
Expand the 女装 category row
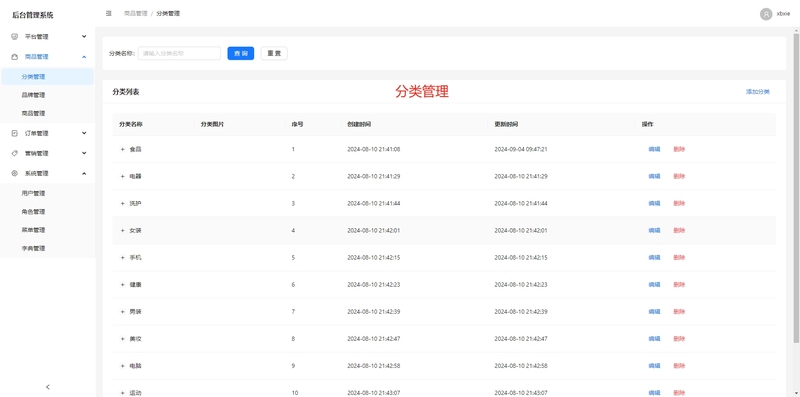[x=122, y=231]
